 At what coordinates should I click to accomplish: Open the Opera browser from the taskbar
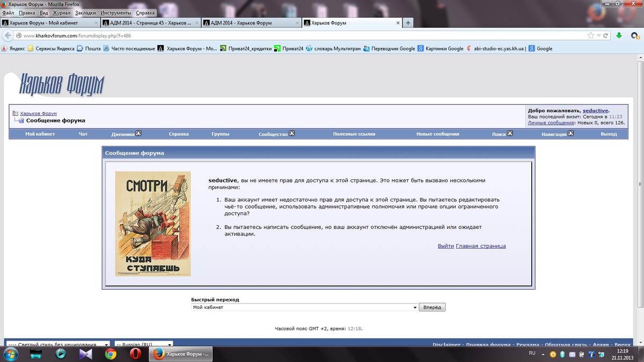(135, 354)
